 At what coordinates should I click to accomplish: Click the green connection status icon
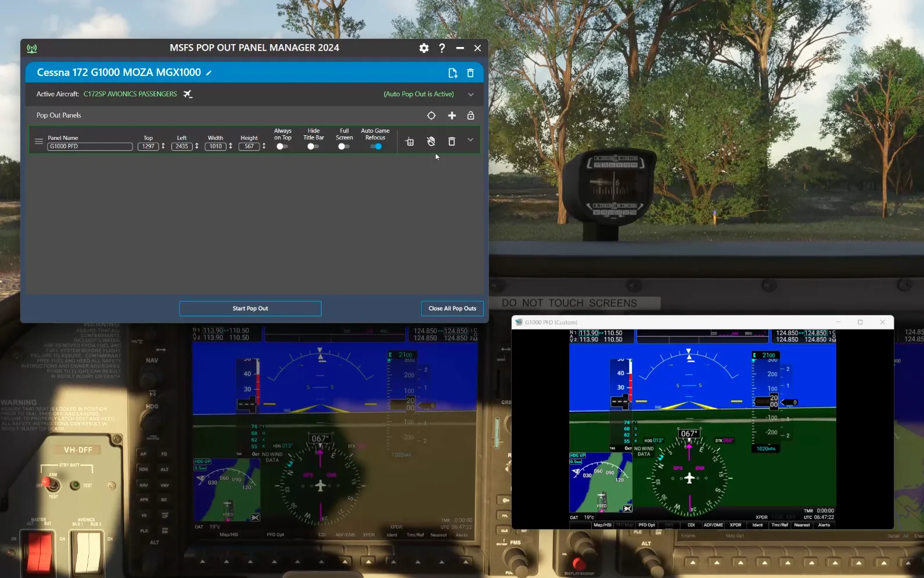(32, 48)
